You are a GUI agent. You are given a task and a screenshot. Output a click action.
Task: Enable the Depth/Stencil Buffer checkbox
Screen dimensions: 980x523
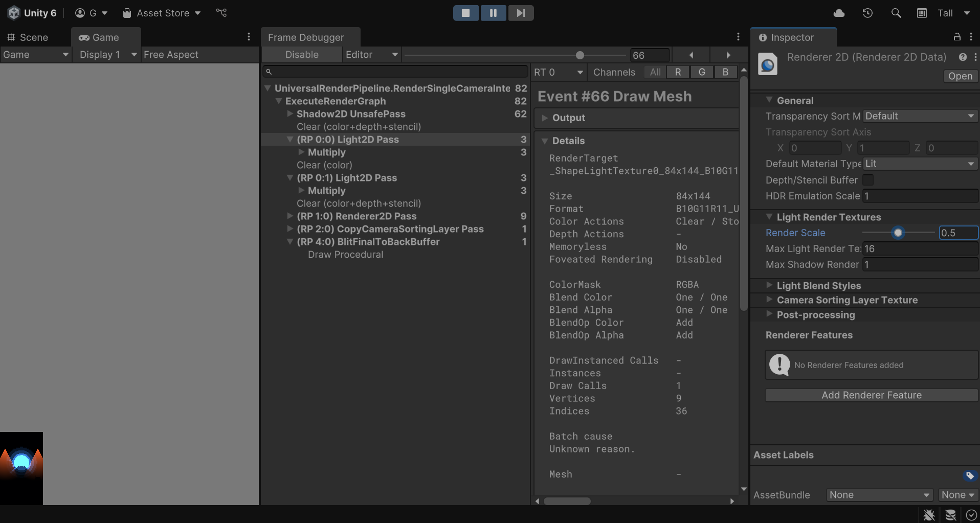(868, 180)
